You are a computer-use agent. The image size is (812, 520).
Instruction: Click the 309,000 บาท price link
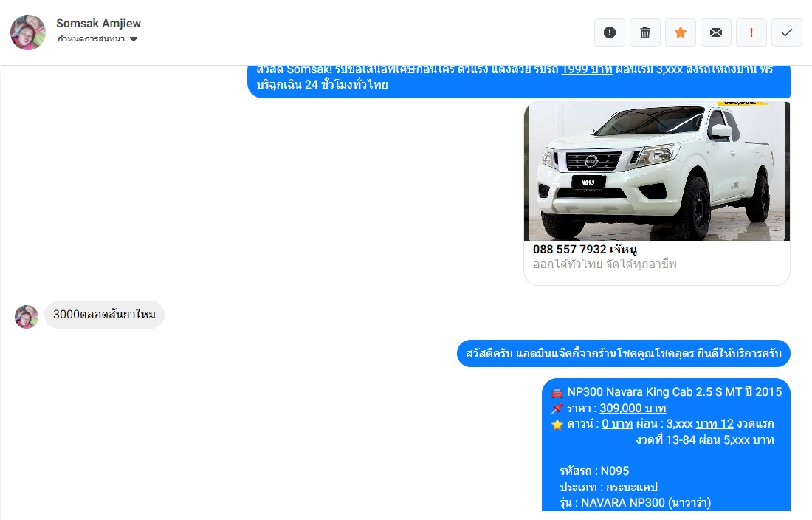(633, 408)
